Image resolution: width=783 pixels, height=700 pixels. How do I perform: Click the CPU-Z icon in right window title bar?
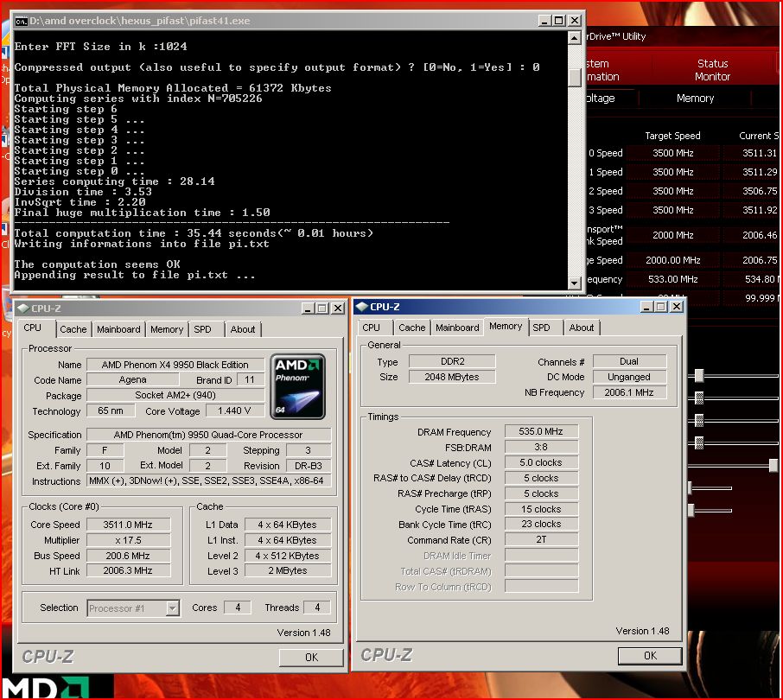point(362,307)
